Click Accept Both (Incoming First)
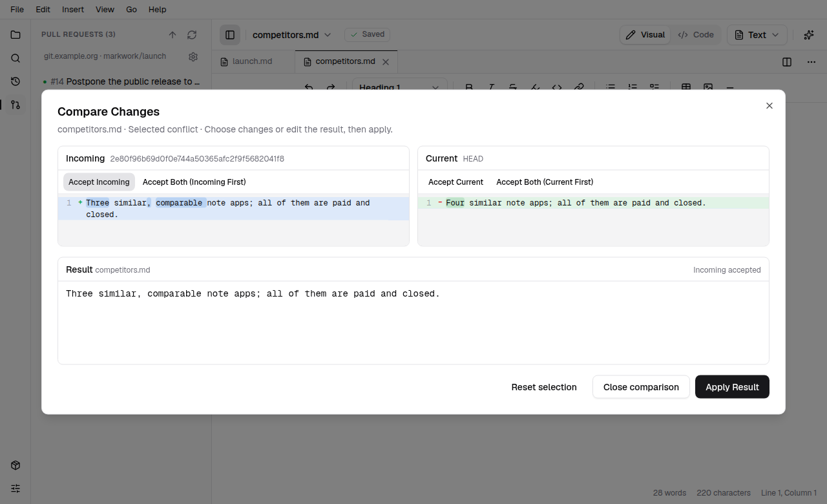The width and height of the screenshot is (827, 504). [x=194, y=182]
